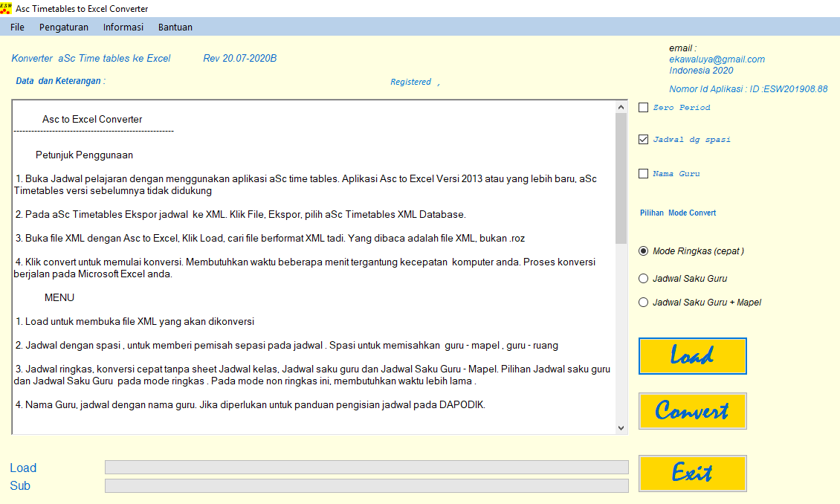Click the 'Asc to Excel Converter' heading text
The image size is (840, 504).
[92, 120]
